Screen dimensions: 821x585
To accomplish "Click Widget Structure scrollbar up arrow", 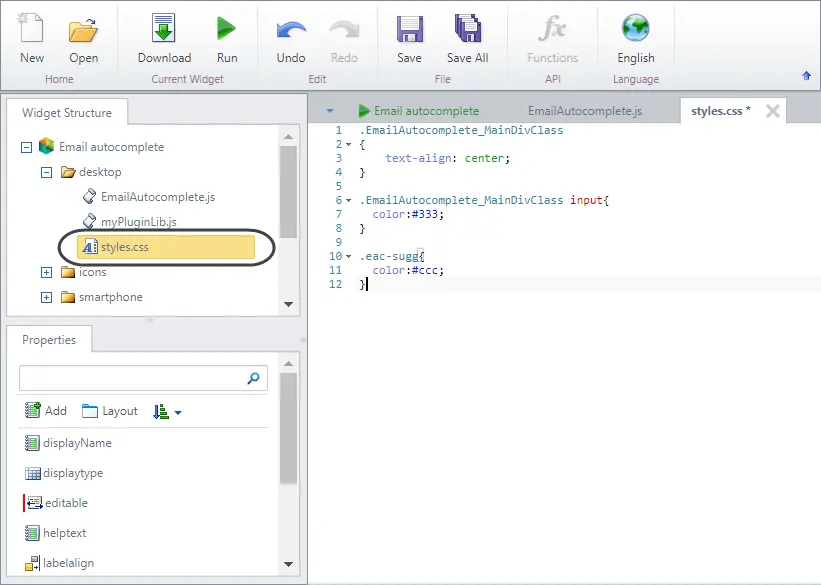I will [x=289, y=136].
